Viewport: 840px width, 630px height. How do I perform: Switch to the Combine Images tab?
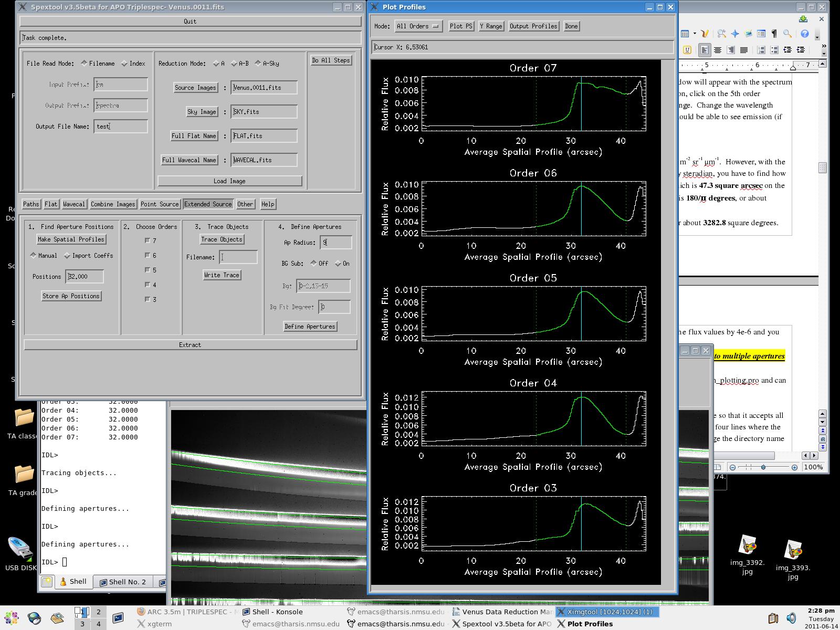point(113,204)
